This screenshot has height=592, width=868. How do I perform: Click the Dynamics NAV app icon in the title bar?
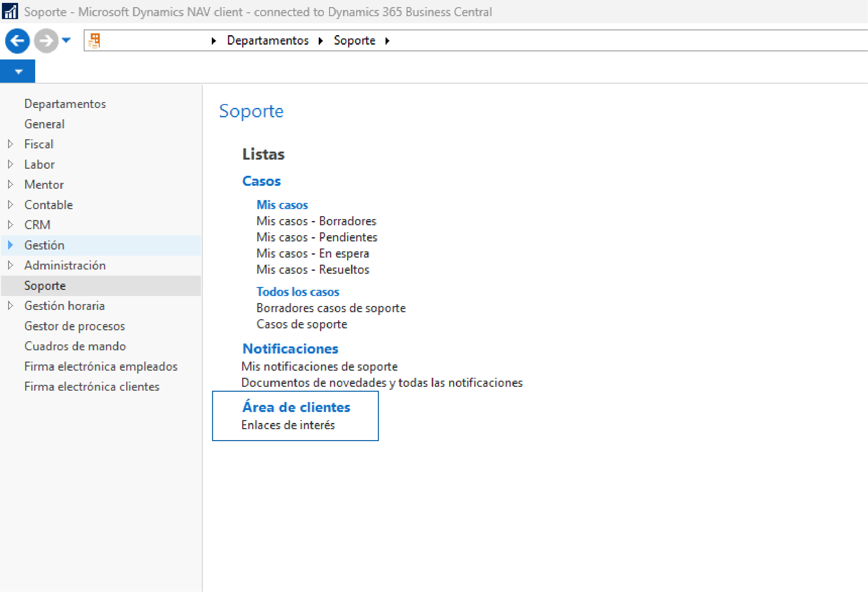point(10,11)
